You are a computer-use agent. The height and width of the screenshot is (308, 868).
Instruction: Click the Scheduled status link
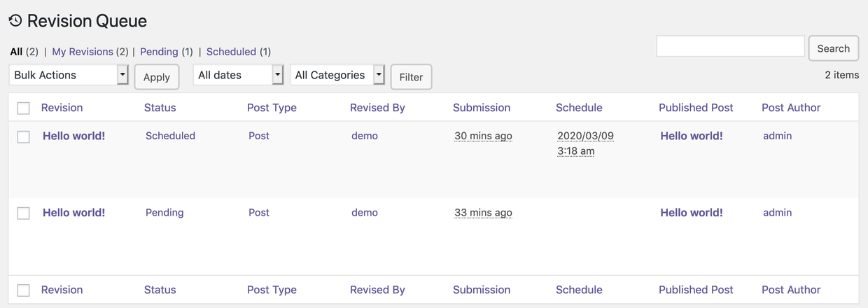pos(170,136)
